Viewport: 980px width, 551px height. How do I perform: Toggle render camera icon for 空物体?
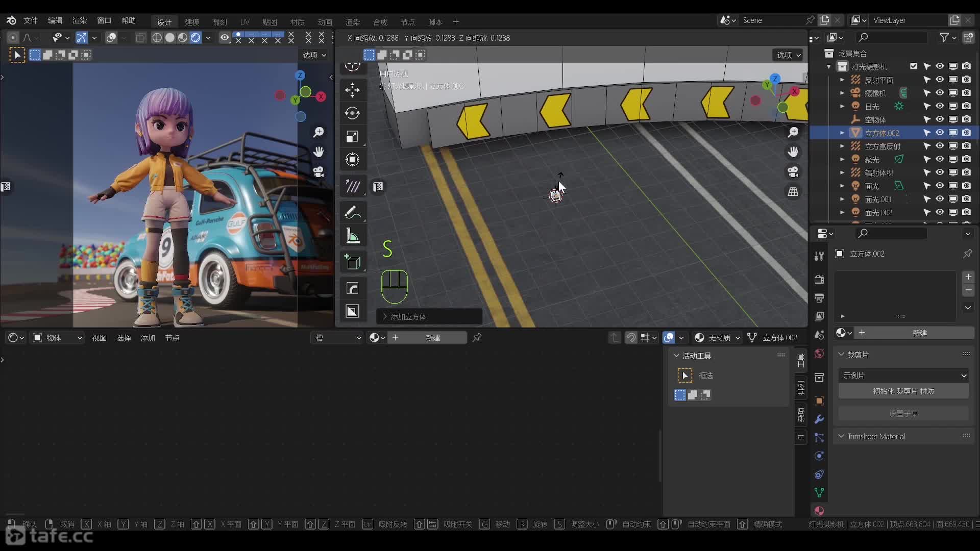pyautogui.click(x=967, y=119)
